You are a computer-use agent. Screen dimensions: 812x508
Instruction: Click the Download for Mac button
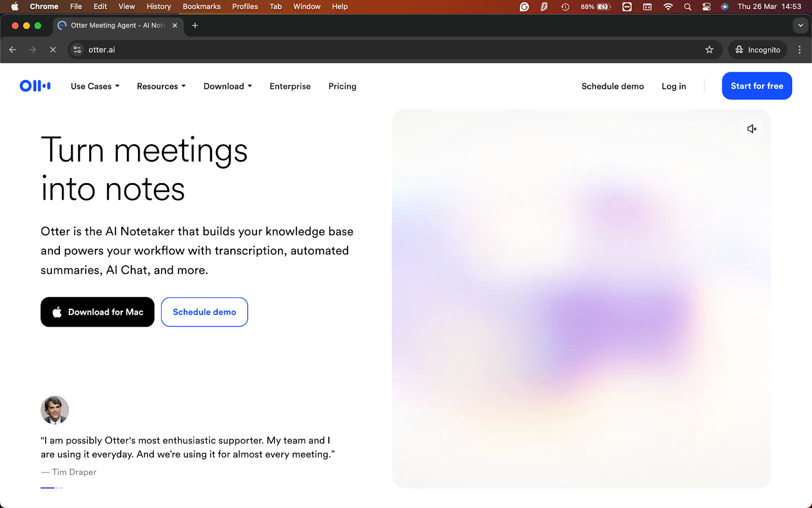[x=97, y=312]
